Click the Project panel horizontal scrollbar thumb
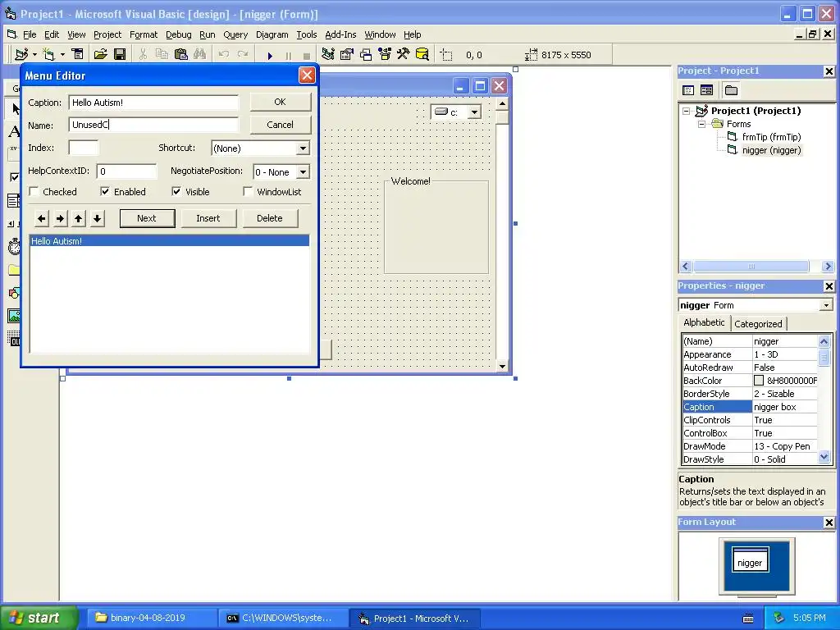Viewport: 840px width, 630px height. [x=751, y=267]
